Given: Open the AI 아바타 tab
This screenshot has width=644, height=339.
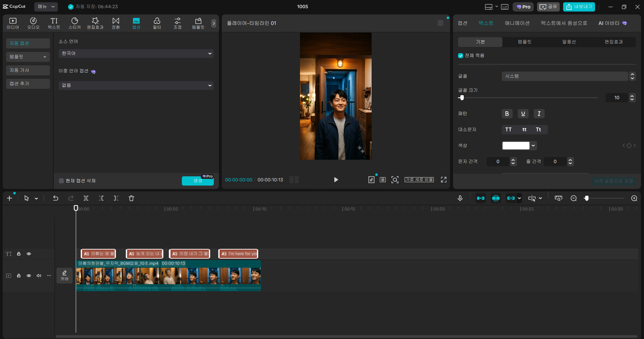Looking at the screenshot, I should pos(612,23).
